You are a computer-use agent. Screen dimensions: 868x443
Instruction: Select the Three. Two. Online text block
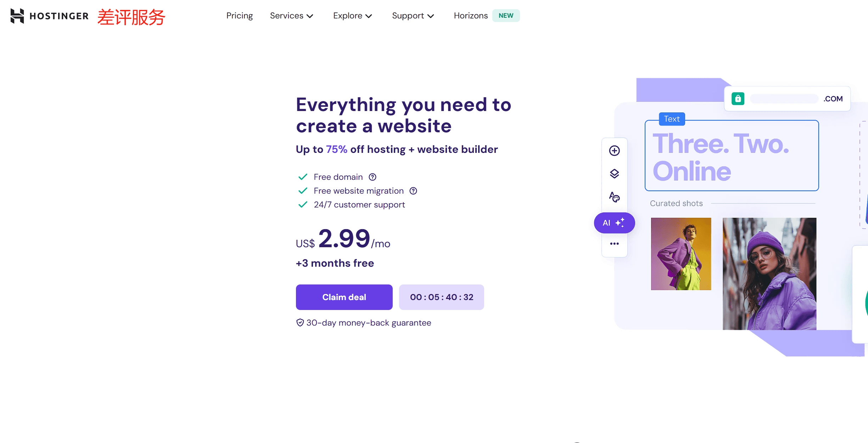coord(732,156)
